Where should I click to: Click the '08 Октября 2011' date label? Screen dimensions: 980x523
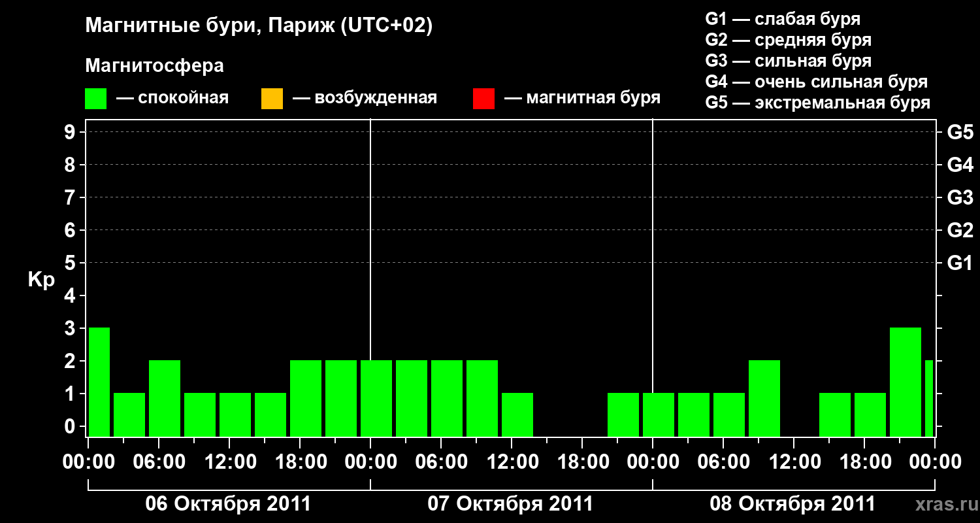pos(792,504)
